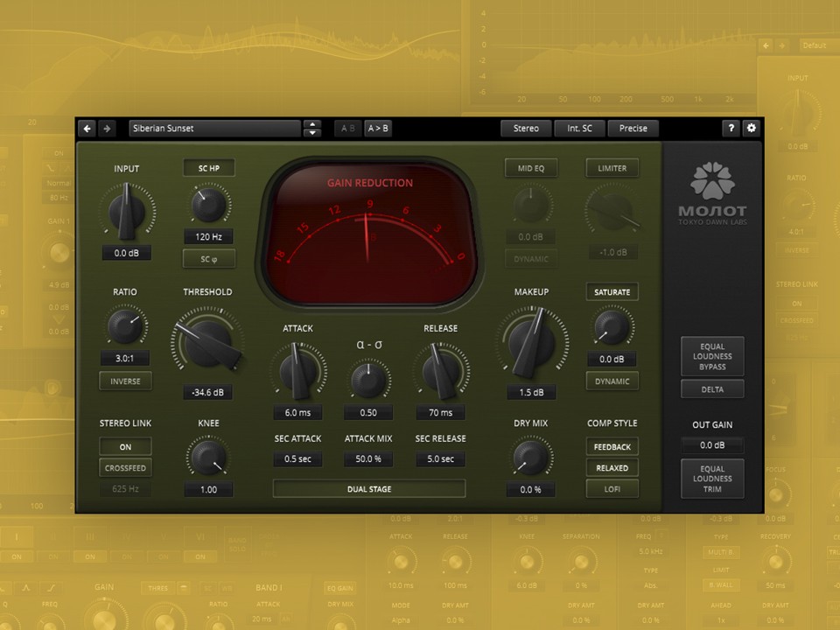Screen dimensions: 840x630
Task: Toggle STEREO LINK ON button
Action: (x=125, y=447)
